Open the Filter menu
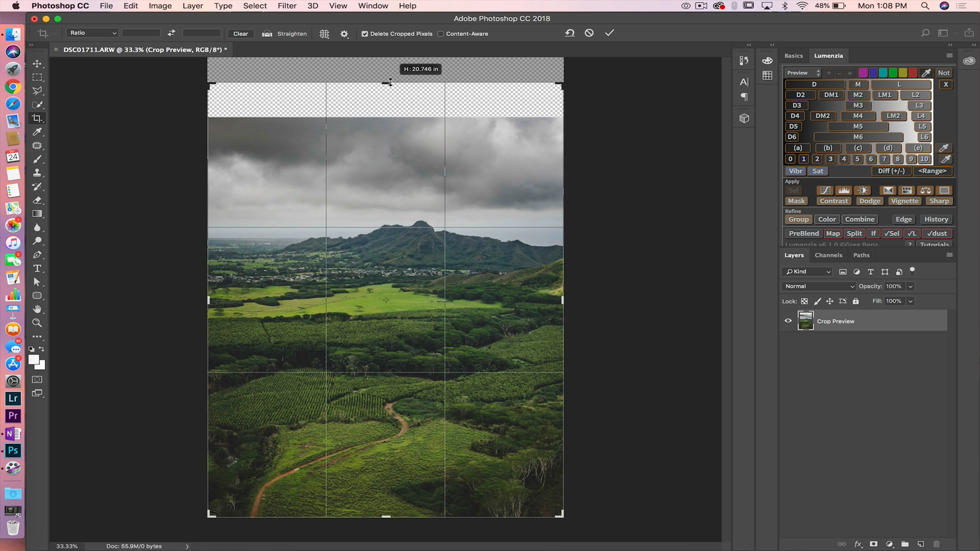Screen dimensions: 980x551 tap(287, 6)
